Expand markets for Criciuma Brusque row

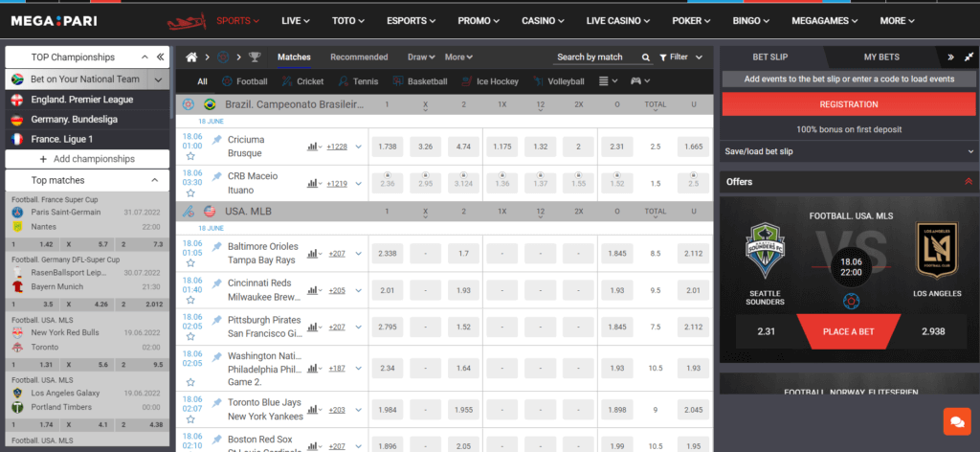click(358, 147)
